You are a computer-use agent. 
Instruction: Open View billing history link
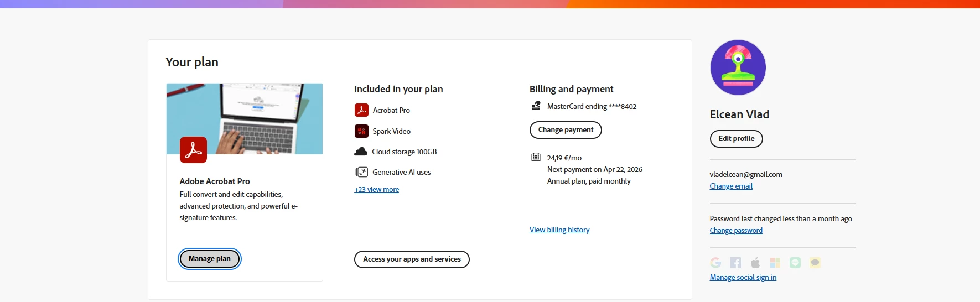coord(559,230)
